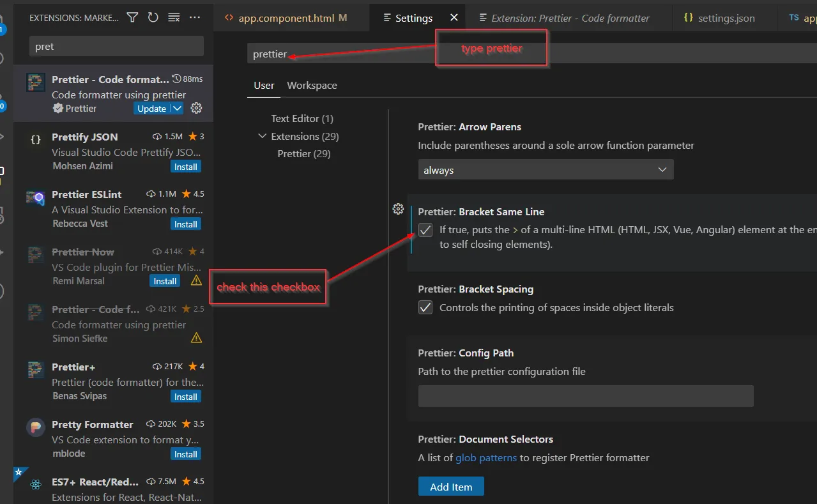Click the settings search field with 'prettier'
This screenshot has height=504, width=817.
[x=531, y=54]
